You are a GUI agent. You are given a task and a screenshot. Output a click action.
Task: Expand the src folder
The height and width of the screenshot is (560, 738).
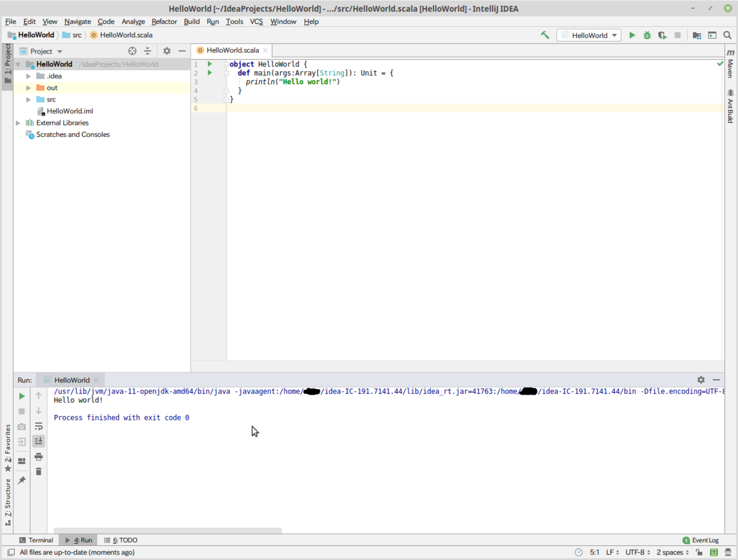point(28,100)
